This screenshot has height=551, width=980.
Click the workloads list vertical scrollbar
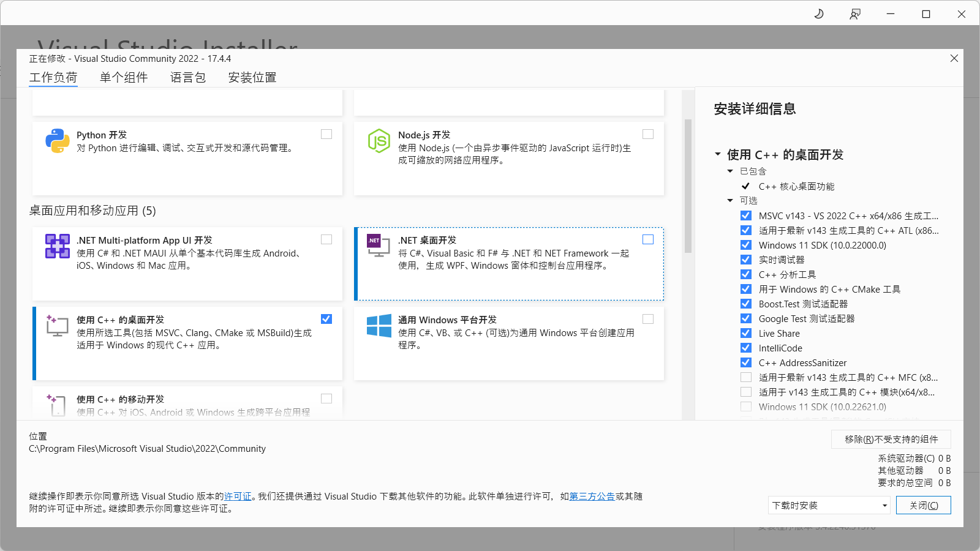(x=688, y=186)
